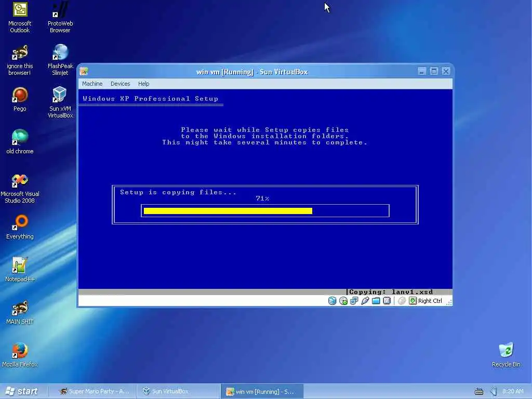This screenshot has height=399, width=532.
Task: Close the win vm VirtualBox window
Action: point(446,71)
